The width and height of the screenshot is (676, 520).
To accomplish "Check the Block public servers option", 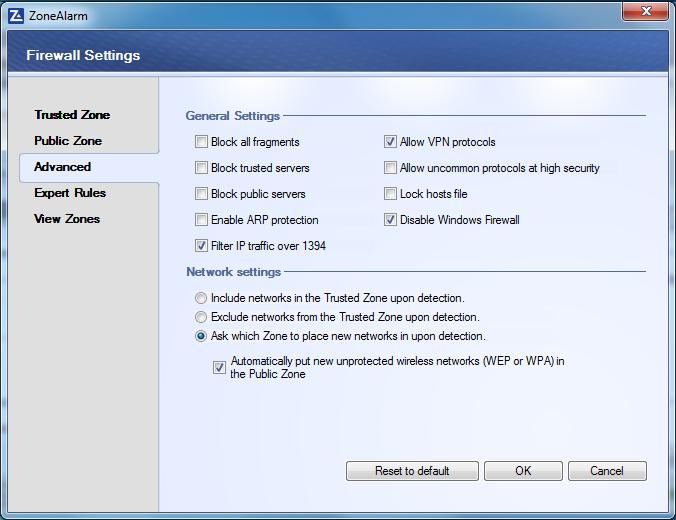I will pyautogui.click(x=201, y=194).
